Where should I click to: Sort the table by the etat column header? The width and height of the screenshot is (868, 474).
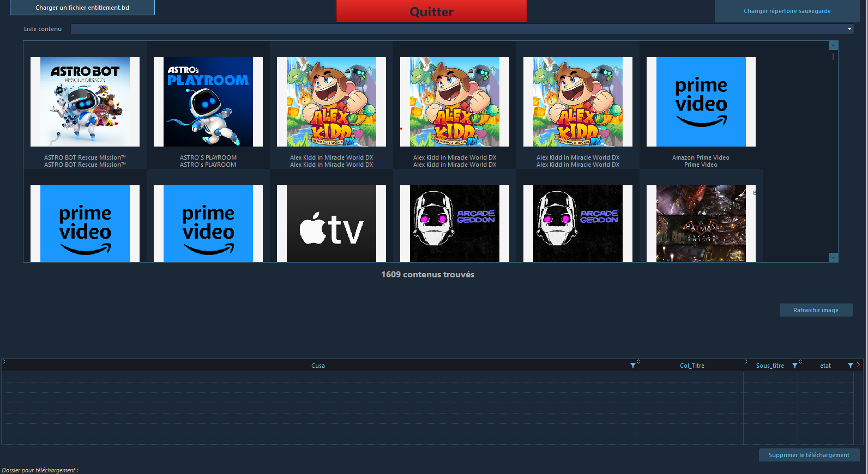point(825,366)
